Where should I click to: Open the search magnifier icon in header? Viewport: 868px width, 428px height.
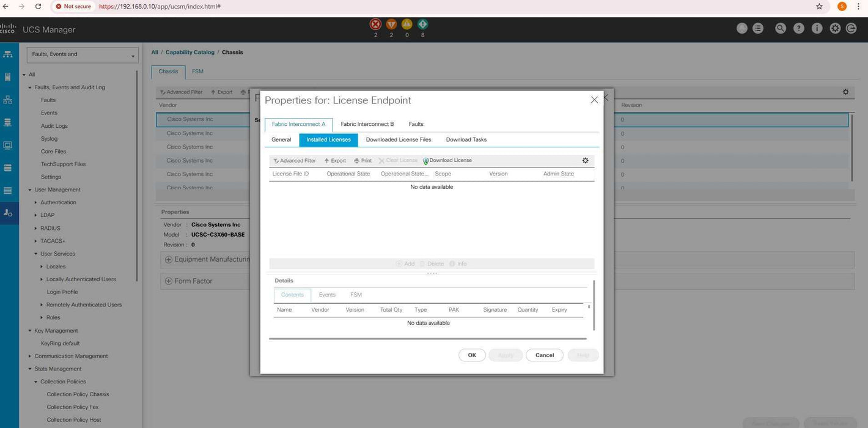click(x=781, y=28)
